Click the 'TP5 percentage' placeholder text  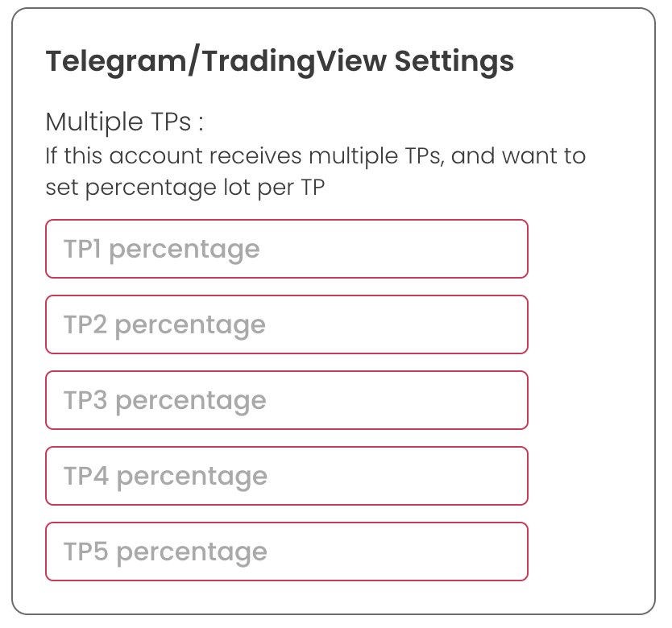click(x=165, y=552)
